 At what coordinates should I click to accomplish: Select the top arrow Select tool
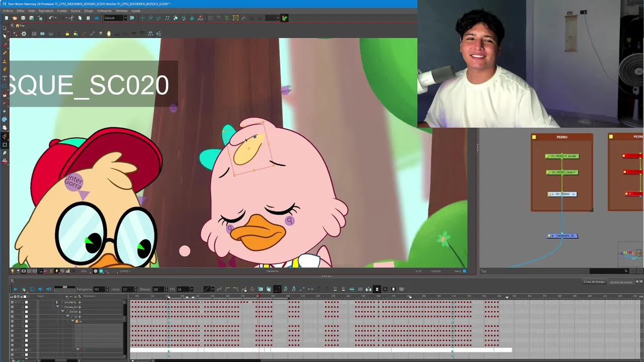point(5,28)
